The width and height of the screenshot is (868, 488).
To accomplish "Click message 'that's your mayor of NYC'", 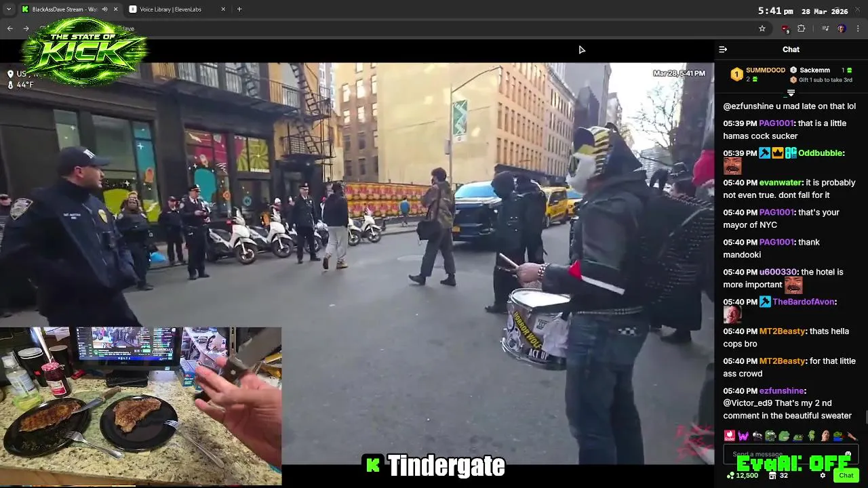I will [x=781, y=218].
